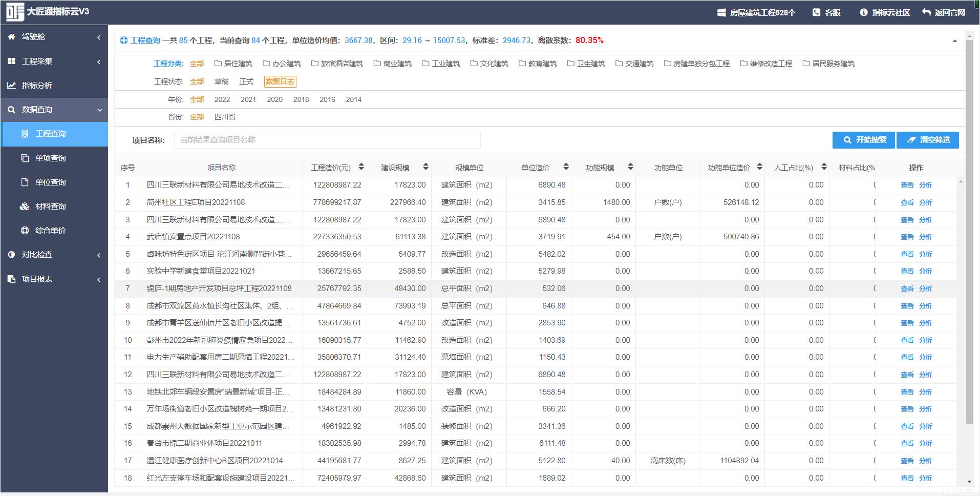Sort by 工程造价(元) column arrows

(x=361, y=167)
